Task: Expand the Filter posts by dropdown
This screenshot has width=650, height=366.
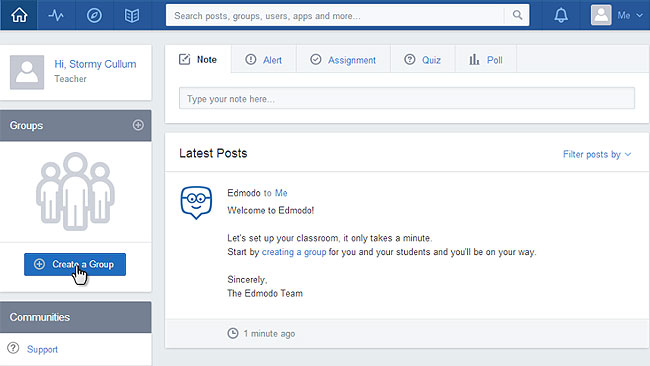Action: [x=597, y=154]
